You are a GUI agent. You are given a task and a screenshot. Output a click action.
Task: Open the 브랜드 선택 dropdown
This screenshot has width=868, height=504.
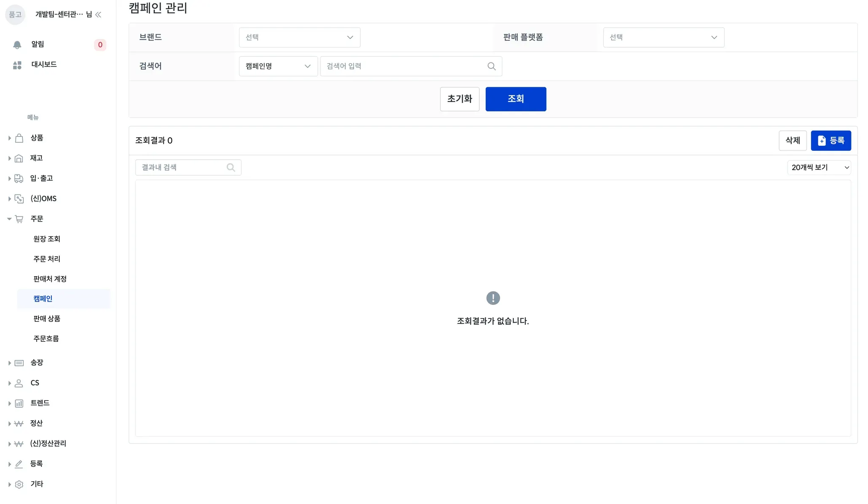click(299, 37)
